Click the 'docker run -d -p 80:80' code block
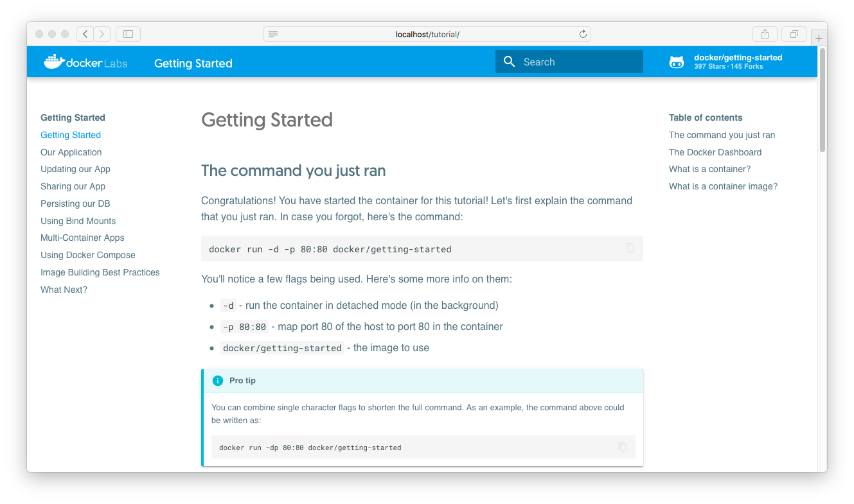The width and height of the screenshot is (854, 504). coord(422,248)
